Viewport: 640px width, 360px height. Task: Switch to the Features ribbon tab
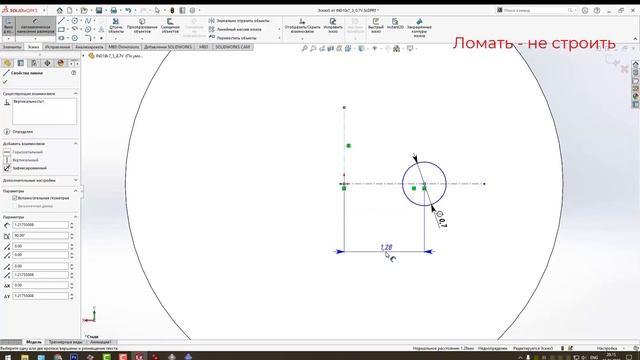[x=11, y=47]
